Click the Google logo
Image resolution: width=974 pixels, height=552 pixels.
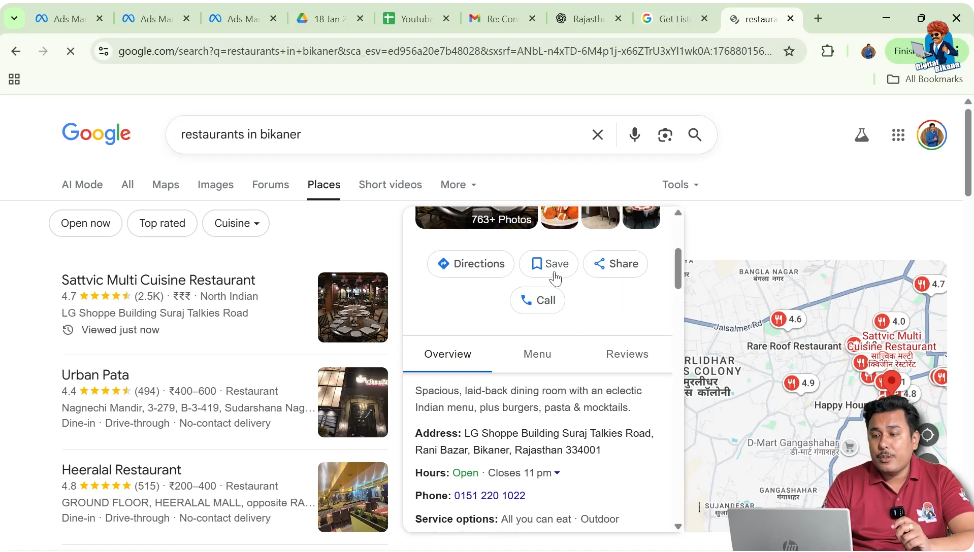point(96,133)
